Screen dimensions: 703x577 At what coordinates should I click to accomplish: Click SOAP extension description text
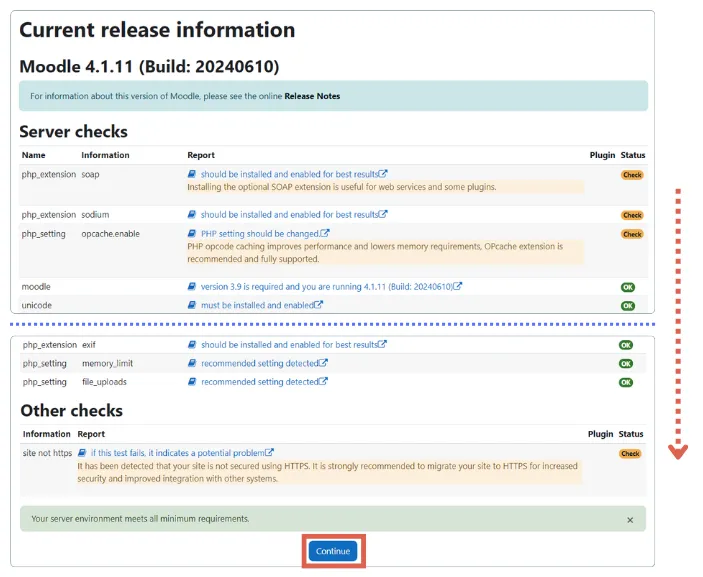point(342,187)
